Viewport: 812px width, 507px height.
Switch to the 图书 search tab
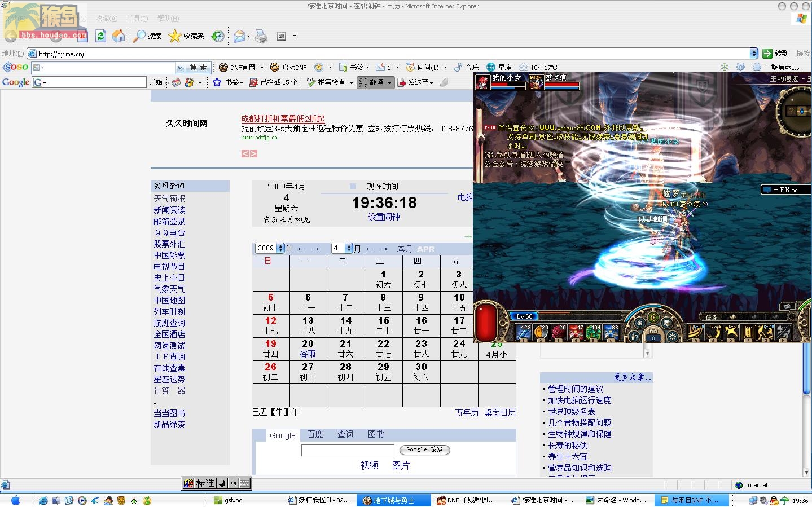click(376, 434)
